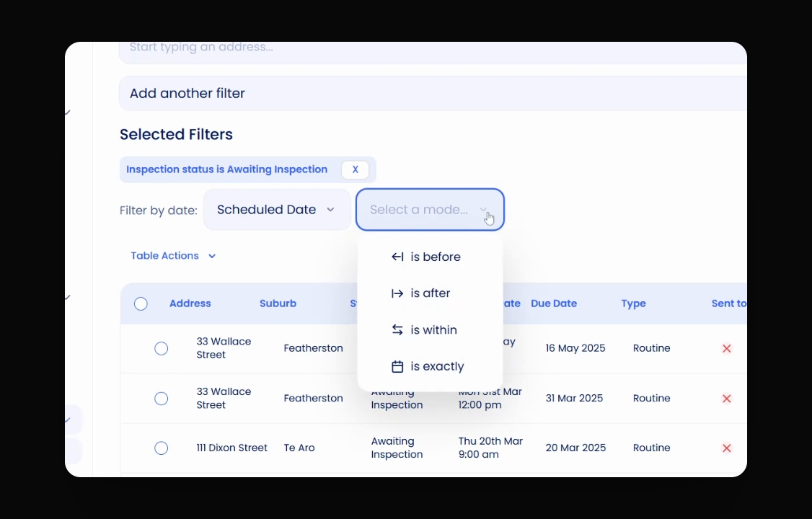Click the "16 May 2025" due date cell
The width and height of the screenshot is (812, 519).
tap(575, 348)
